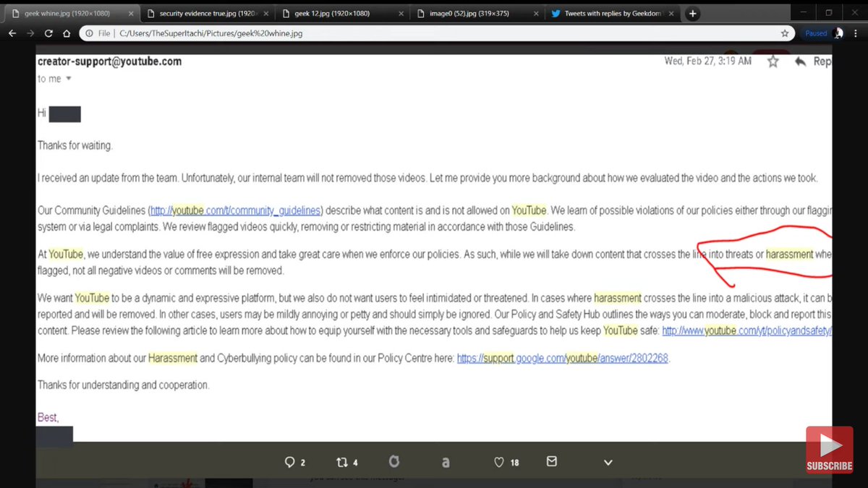Reload the page with the refresh icon

click(x=48, y=33)
